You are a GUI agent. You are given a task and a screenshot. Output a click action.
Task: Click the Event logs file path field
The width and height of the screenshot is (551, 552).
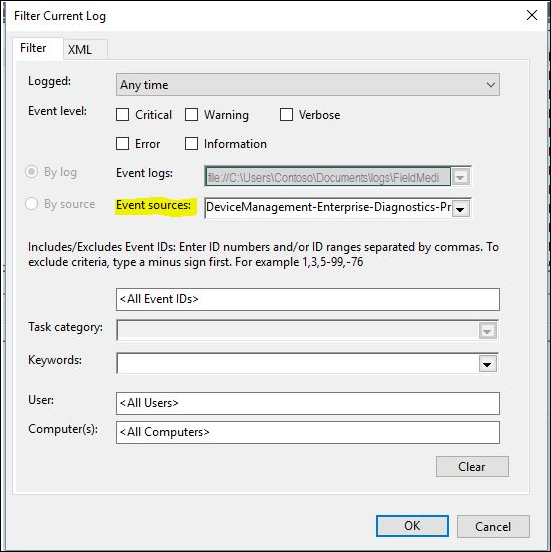327,177
